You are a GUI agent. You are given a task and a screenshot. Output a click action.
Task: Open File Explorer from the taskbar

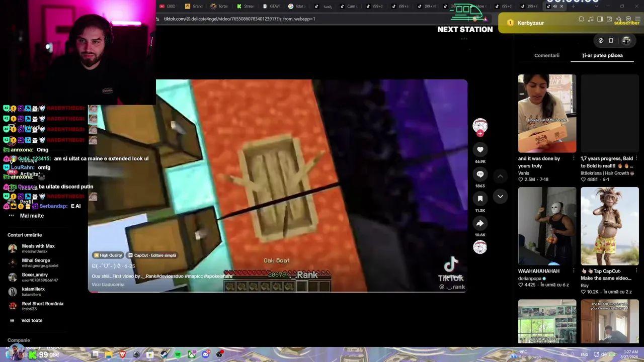tap(109, 355)
